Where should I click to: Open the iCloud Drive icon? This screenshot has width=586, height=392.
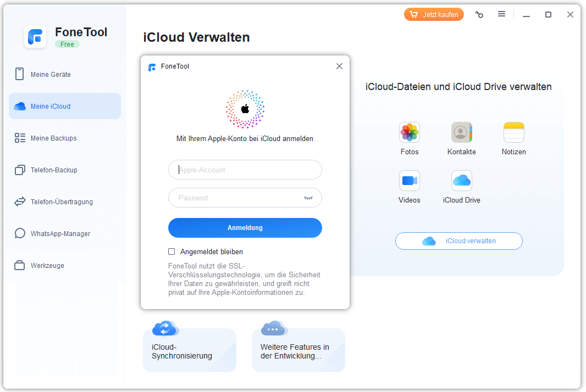coord(461,181)
